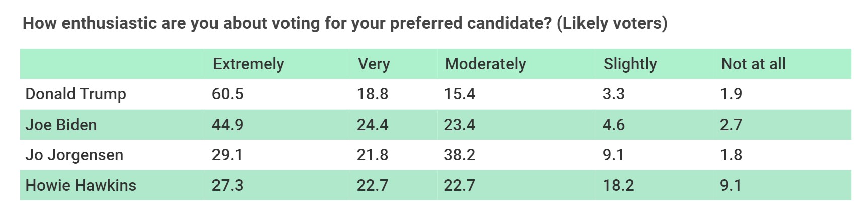Click Jorgensen's Extremely value 29.1
This screenshot has width=868, height=205.
pos(227,155)
